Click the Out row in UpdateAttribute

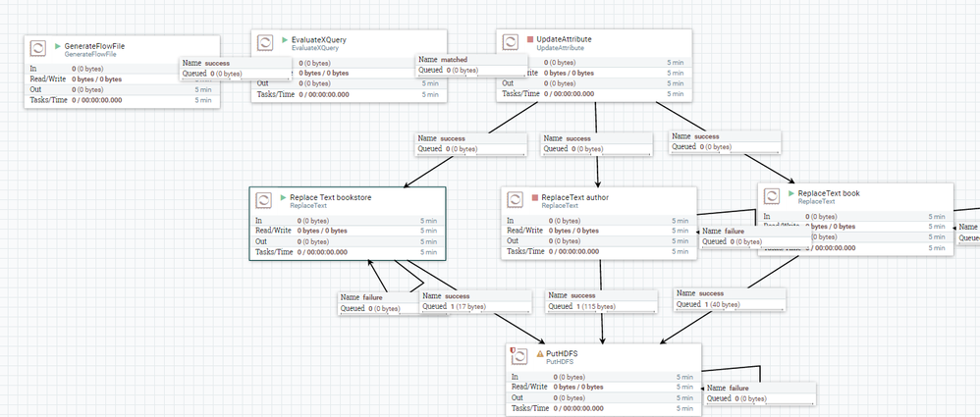point(594,83)
